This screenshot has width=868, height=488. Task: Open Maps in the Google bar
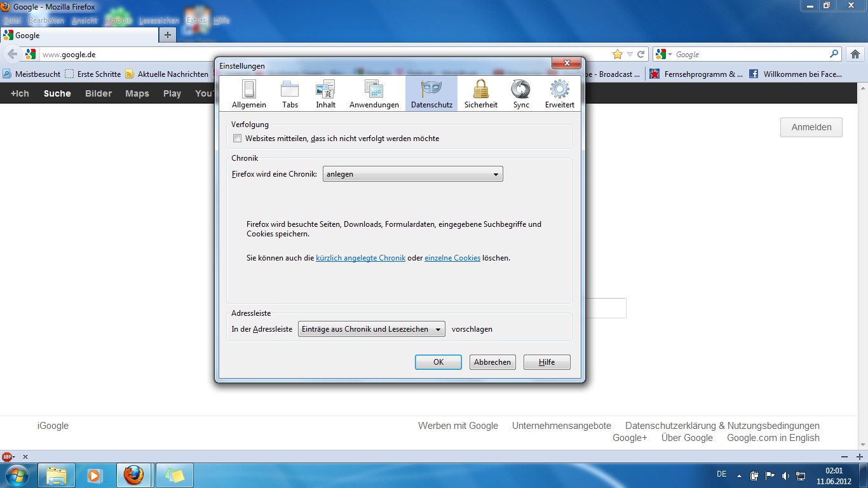click(x=137, y=93)
